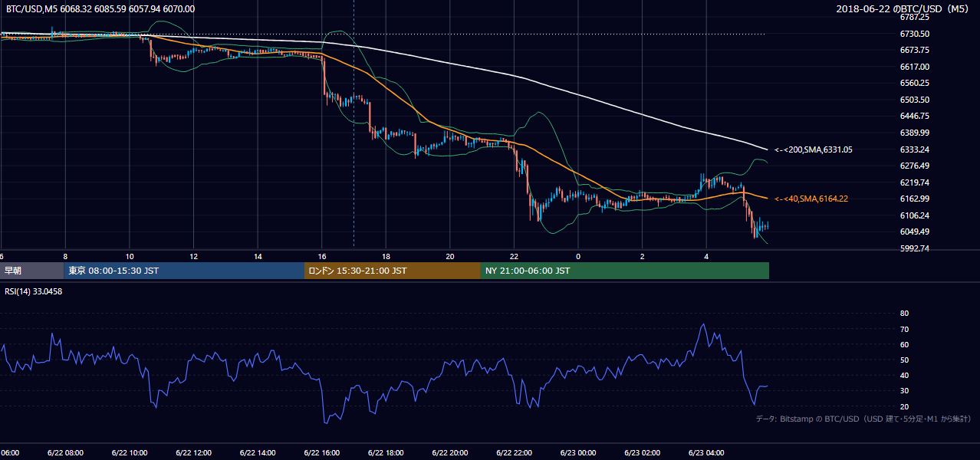Click the bottom time label 6/22 20:00
This screenshot has height=460, width=980.
(x=450, y=453)
